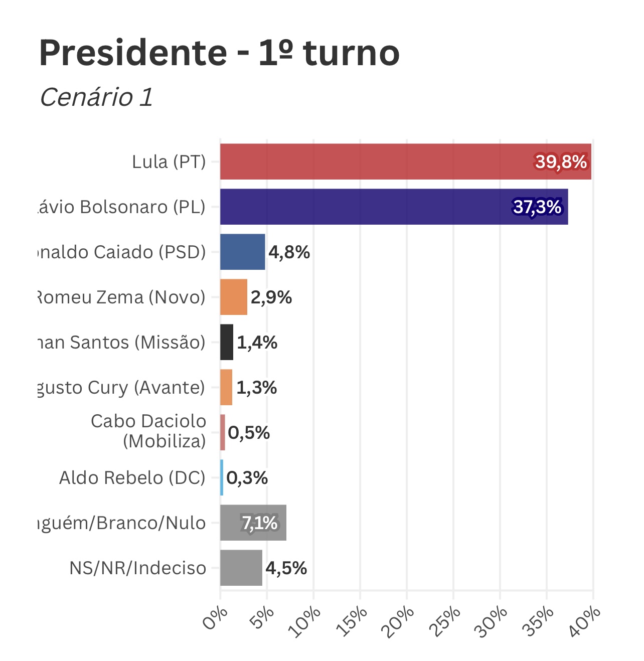Click the dark blue Bolsonaro (PL) bar
644x661 pixels.
(x=366, y=207)
